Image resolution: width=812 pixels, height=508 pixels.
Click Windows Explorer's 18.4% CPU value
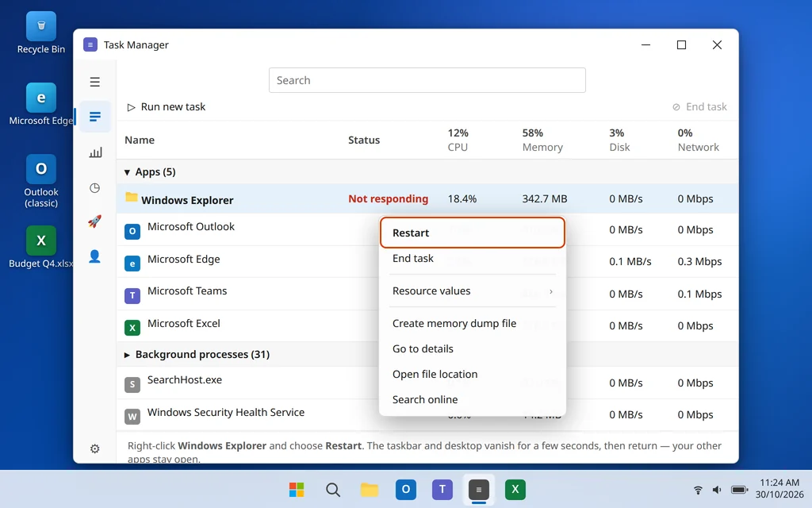[x=462, y=199]
